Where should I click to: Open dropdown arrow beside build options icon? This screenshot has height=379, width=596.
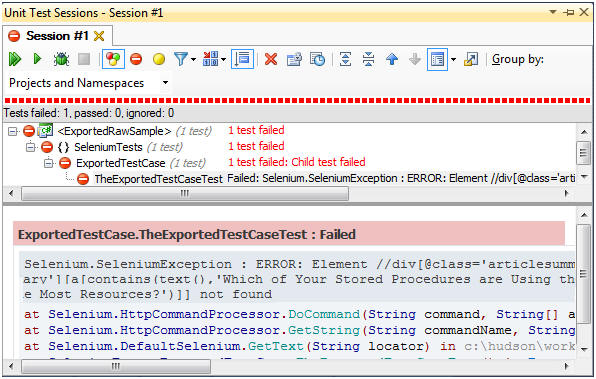tap(224, 59)
